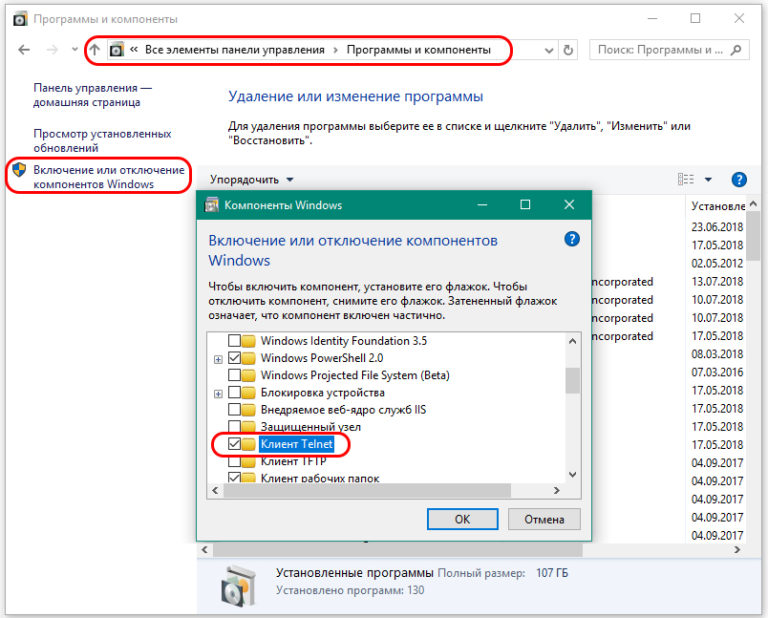The width and height of the screenshot is (768, 618).
Task: Click the view layout icon in the toolbar
Action: (686, 180)
